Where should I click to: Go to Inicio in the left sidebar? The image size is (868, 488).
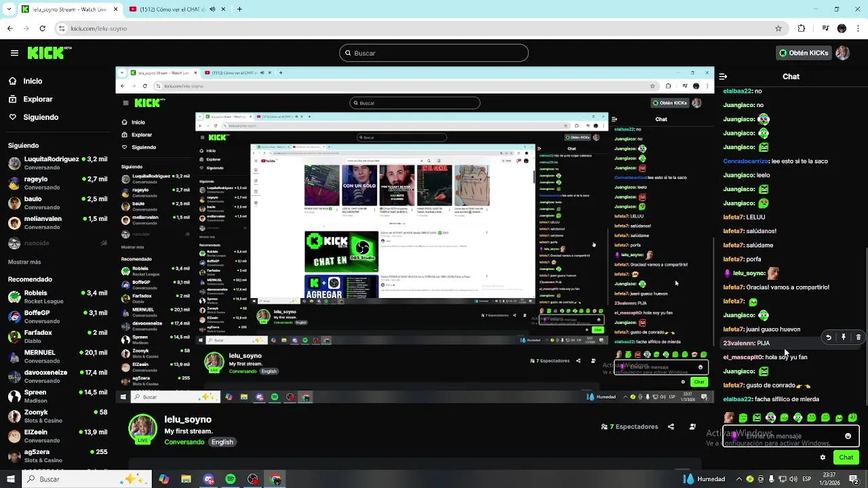pos(33,81)
